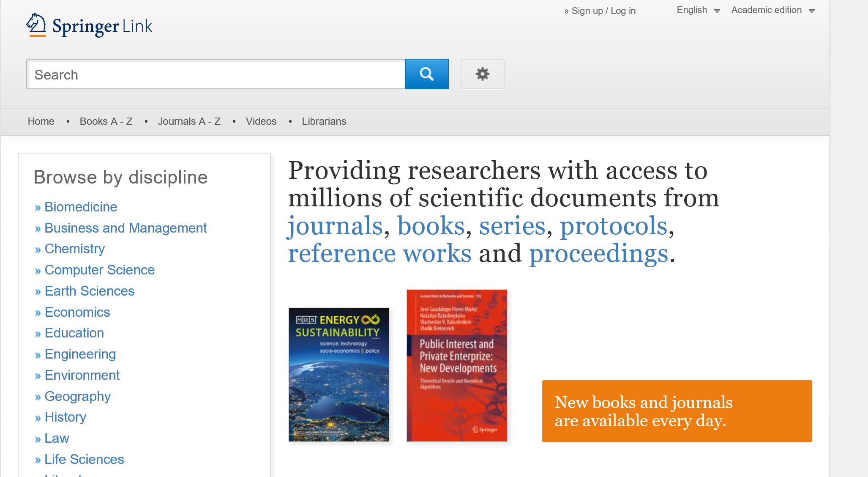Browse Business and Management discipline
The image size is (868, 477).
click(x=126, y=228)
